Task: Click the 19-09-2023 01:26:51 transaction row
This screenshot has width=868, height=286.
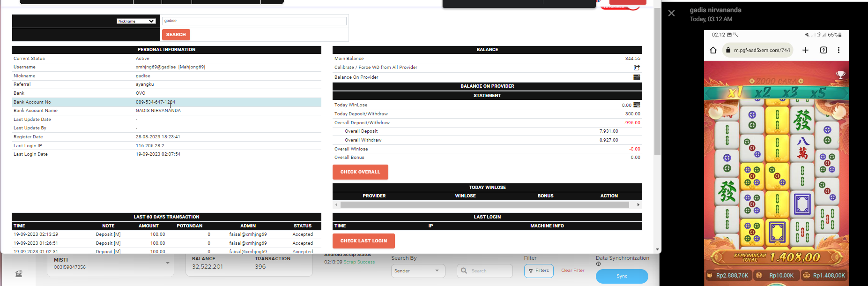Action: [x=166, y=243]
